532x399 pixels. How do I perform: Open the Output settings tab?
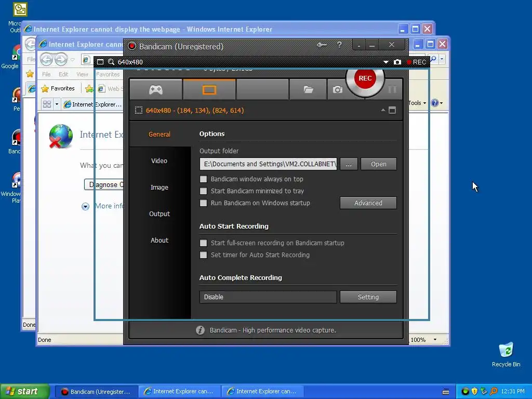[159, 214]
